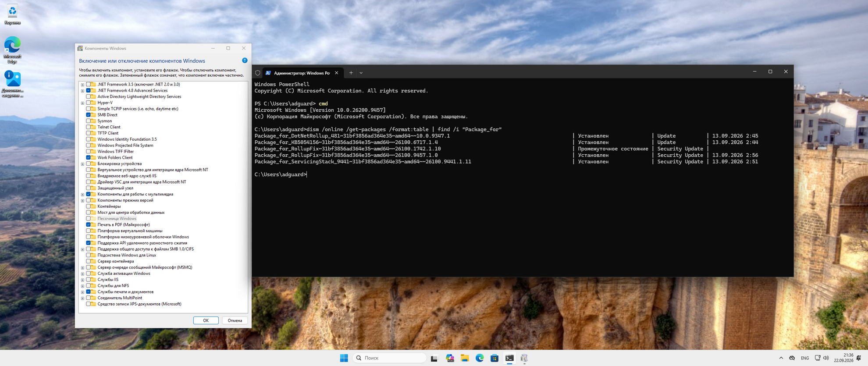Select the Песочница Windows row
Image resolution: width=868 pixels, height=366 pixels.
(x=117, y=218)
